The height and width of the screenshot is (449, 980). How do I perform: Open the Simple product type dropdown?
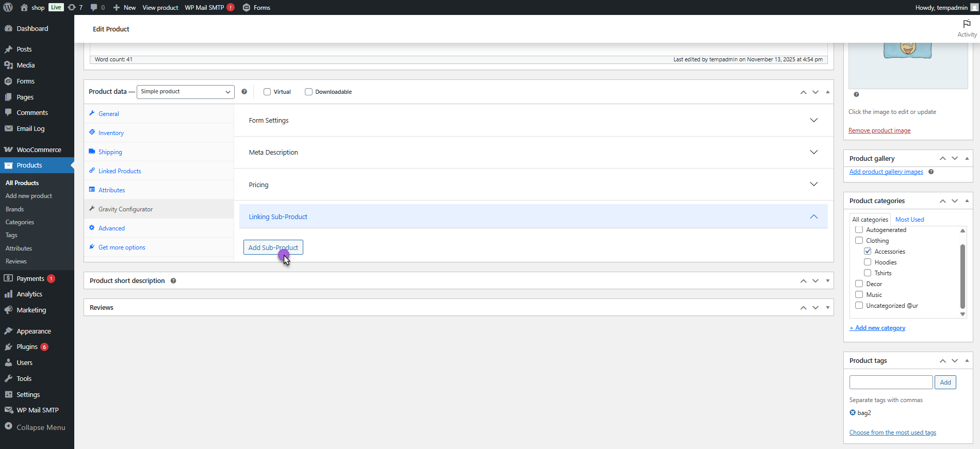185,92
